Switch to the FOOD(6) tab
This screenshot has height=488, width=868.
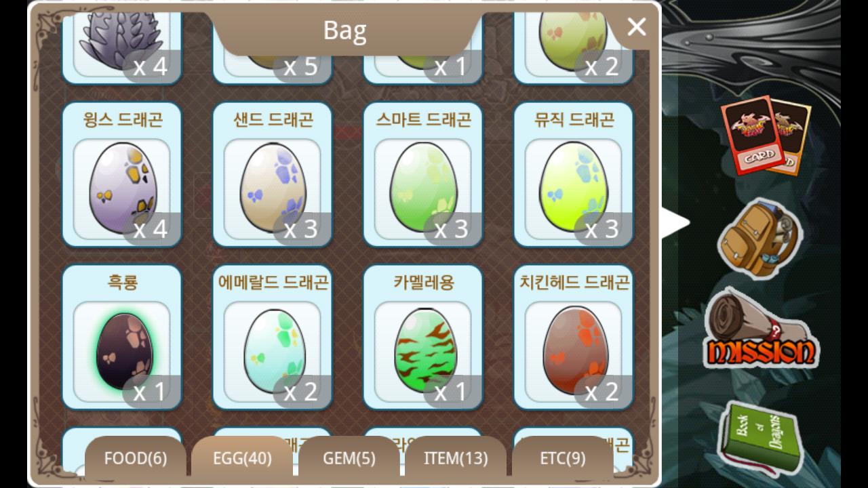(136, 458)
